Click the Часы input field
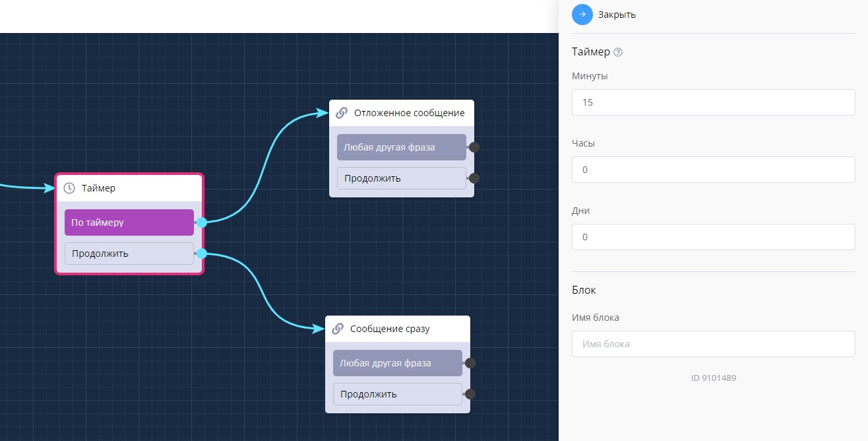This screenshot has height=441, width=868. (713, 170)
